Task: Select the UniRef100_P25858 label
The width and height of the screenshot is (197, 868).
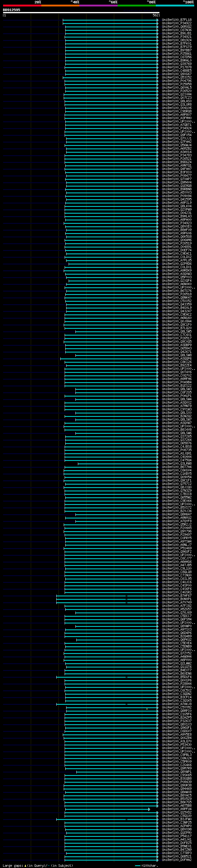Action: coord(177,84)
